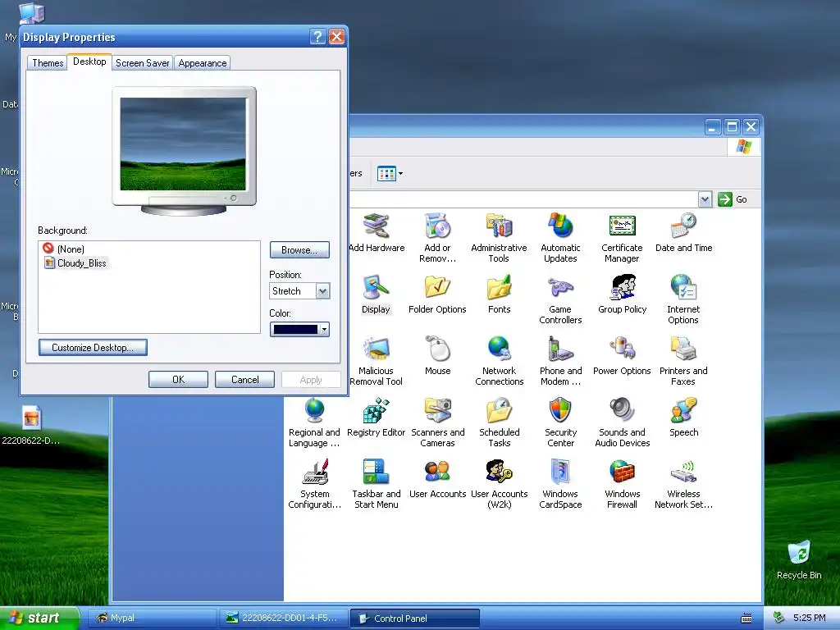Open Speech settings icon

pos(683,412)
